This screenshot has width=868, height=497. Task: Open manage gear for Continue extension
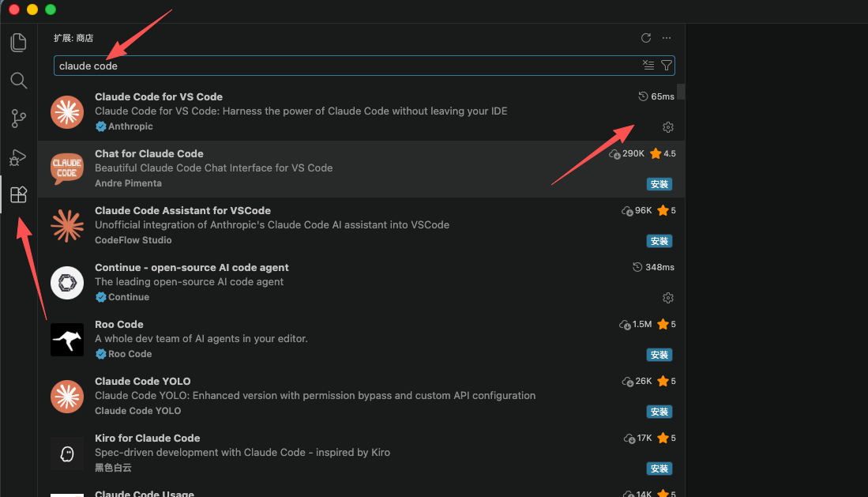(x=668, y=298)
